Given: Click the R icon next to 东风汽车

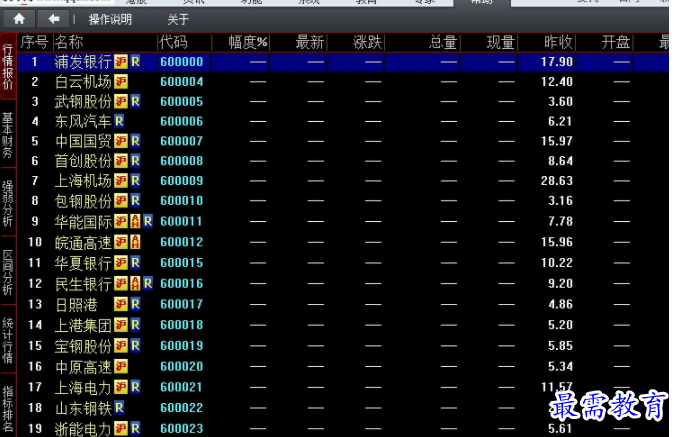Looking at the screenshot, I should [119, 121].
